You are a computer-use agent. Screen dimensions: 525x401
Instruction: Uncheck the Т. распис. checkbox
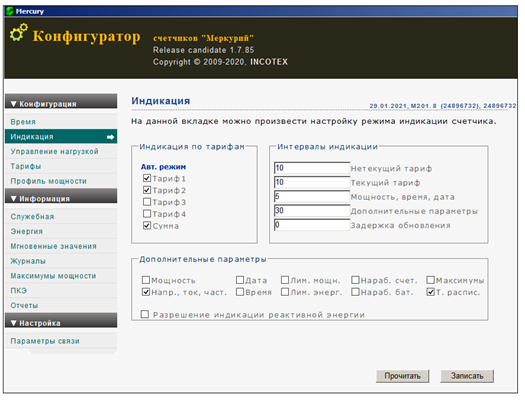(431, 292)
